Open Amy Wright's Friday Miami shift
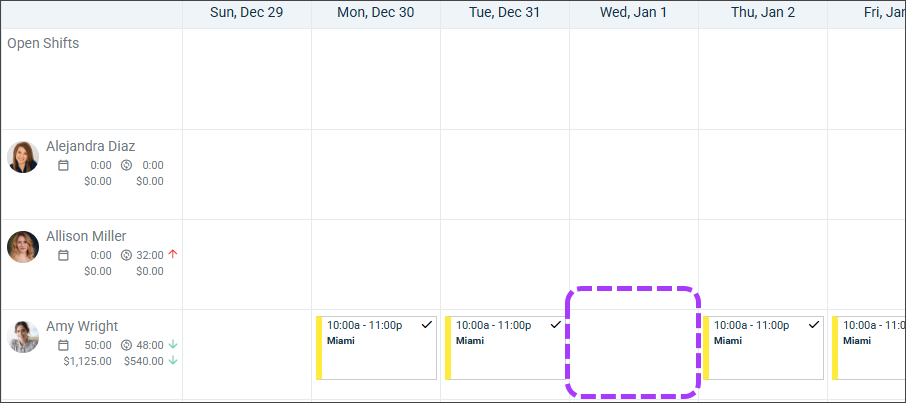This screenshot has height=403, width=906. point(870,348)
